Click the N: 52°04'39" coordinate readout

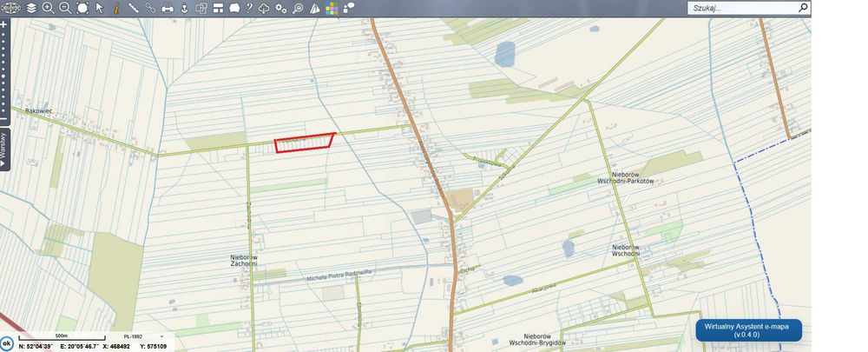(x=36, y=347)
